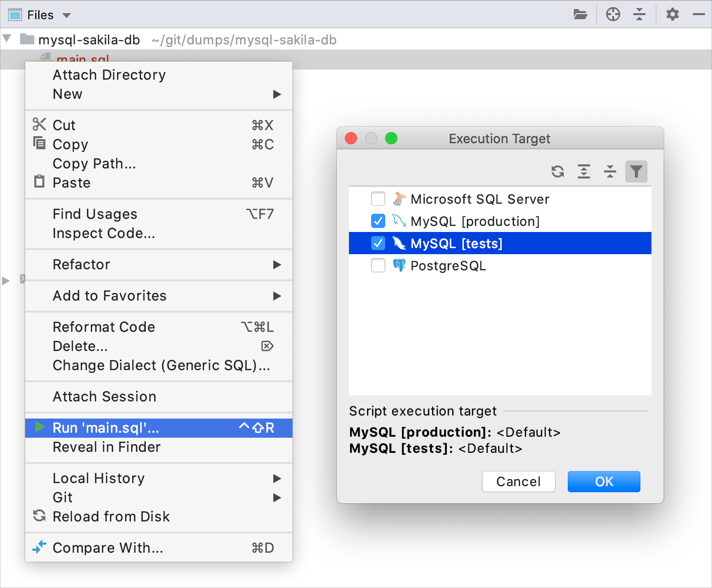
Task: Select the PostgreSQL row label
Action: point(448,266)
